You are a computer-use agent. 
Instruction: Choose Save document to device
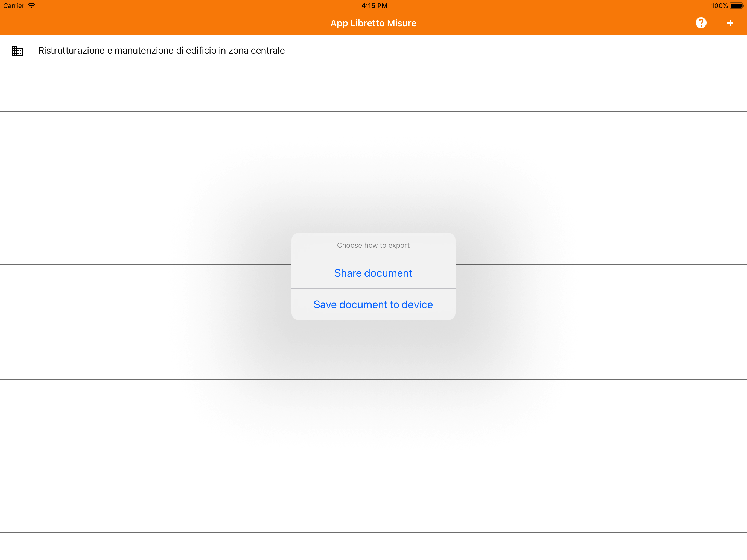[x=373, y=304]
